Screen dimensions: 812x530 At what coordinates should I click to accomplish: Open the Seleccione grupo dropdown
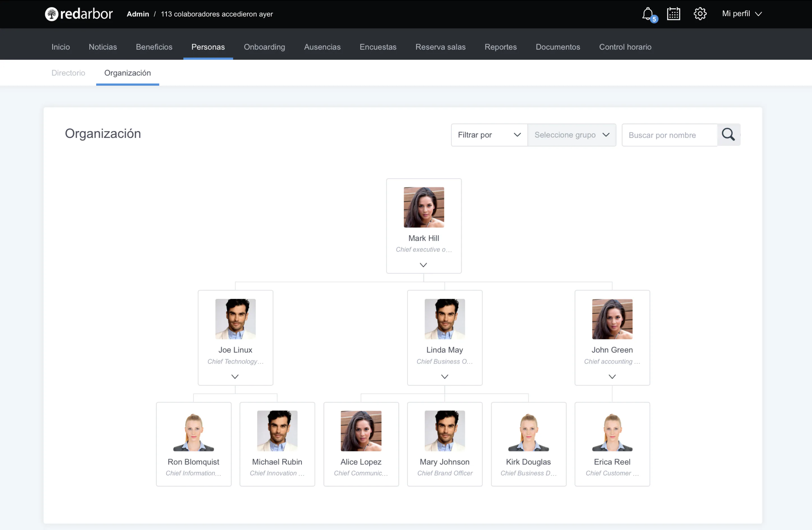(572, 135)
